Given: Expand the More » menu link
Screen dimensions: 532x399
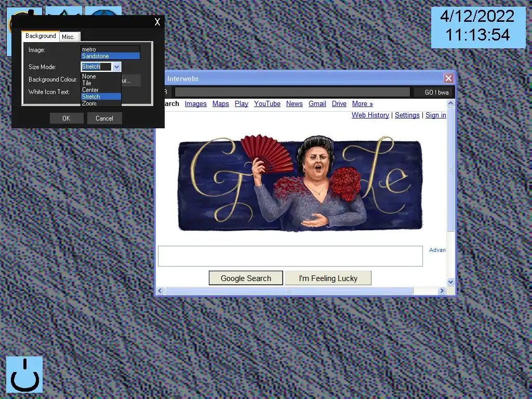Looking at the screenshot, I should pos(362,104).
